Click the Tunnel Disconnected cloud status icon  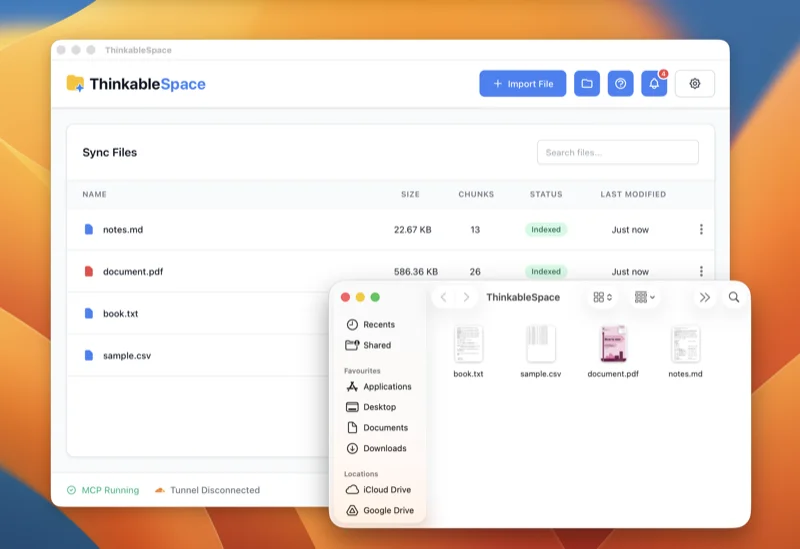coord(160,490)
